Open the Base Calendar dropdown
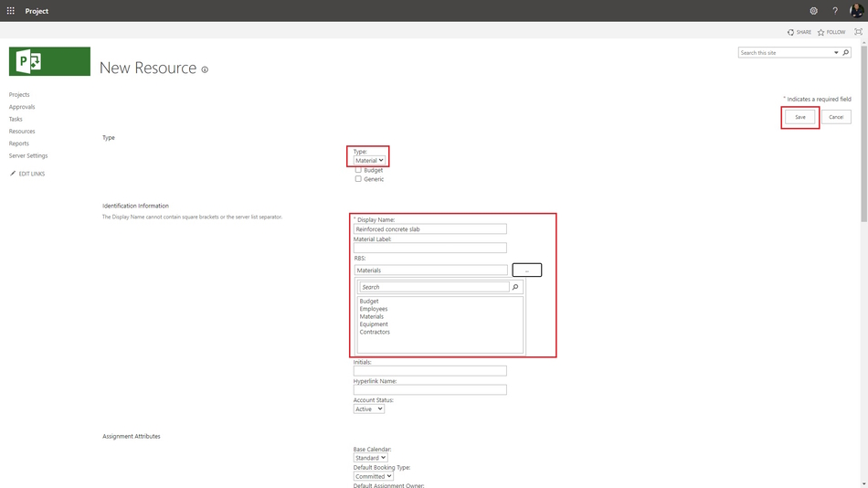Image resolution: width=868 pixels, height=488 pixels. [x=370, y=458]
